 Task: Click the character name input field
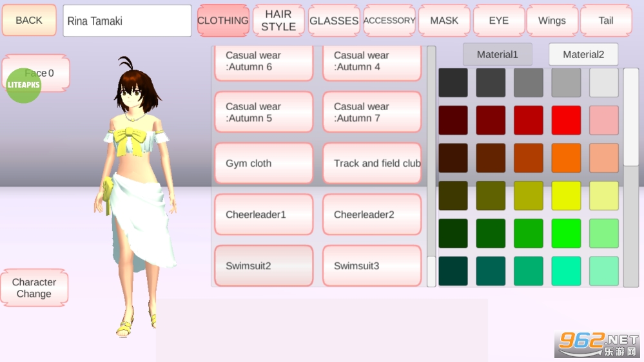tap(127, 21)
